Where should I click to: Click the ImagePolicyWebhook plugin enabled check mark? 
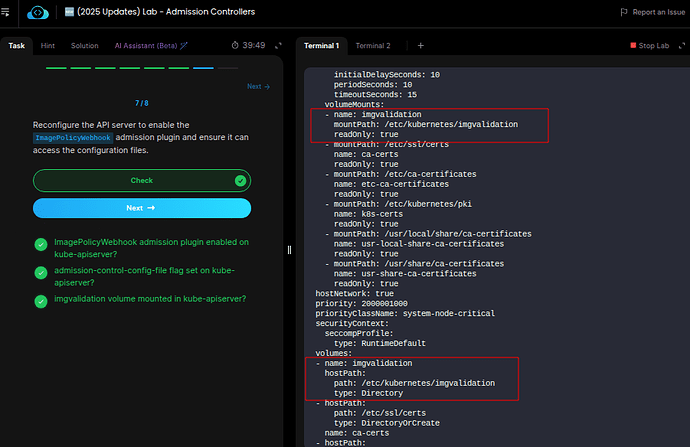pyautogui.click(x=40, y=243)
